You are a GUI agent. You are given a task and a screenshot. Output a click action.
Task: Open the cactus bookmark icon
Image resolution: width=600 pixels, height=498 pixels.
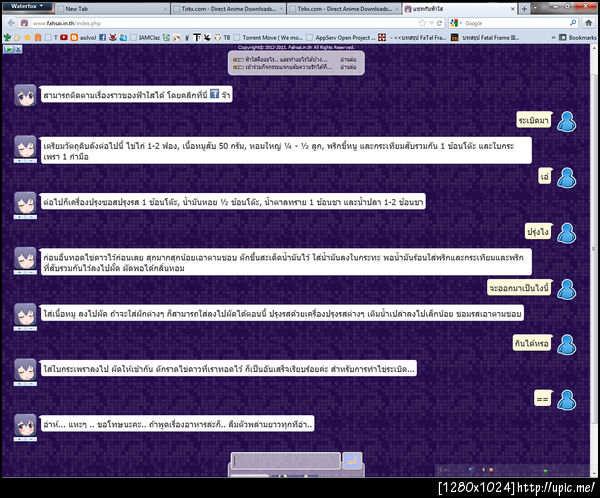(7, 37)
